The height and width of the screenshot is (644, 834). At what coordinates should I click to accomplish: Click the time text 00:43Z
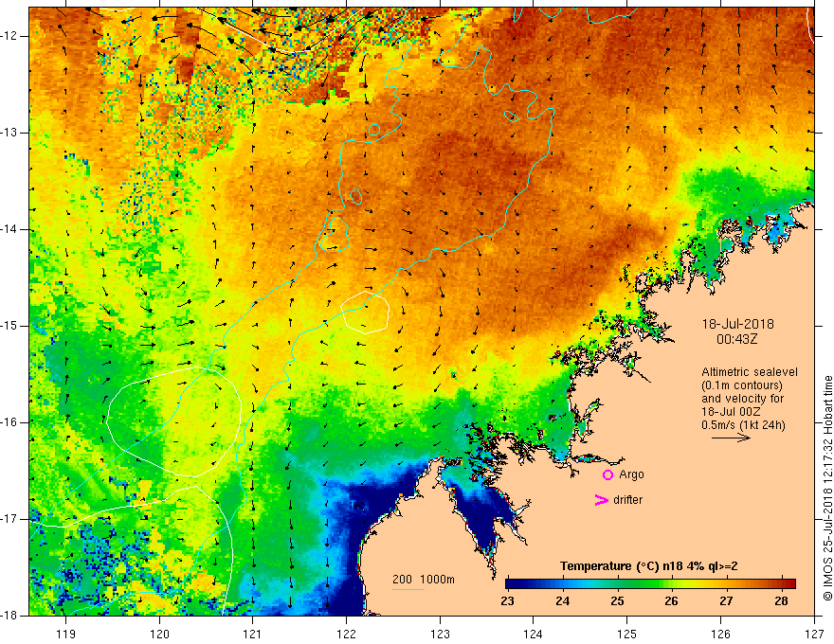click(736, 339)
